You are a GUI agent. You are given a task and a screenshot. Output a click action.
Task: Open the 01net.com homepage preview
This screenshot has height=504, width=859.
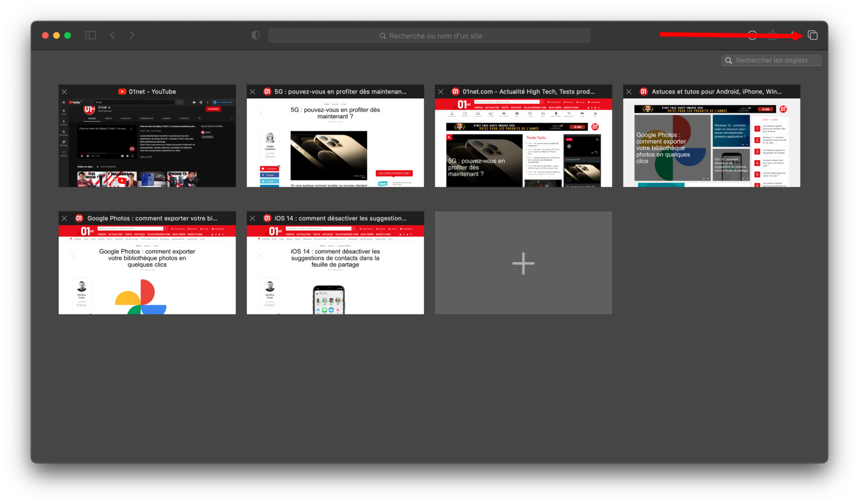(x=523, y=143)
